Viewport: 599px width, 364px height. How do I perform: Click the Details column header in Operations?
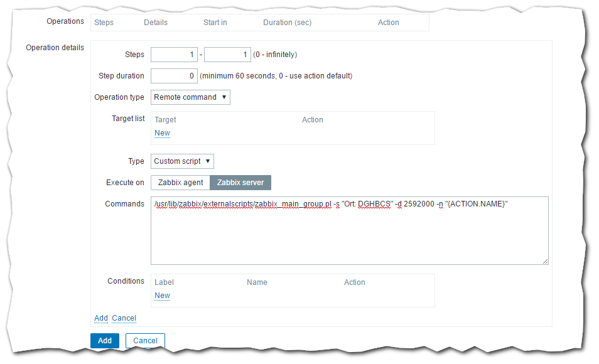pyautogui.click(x=156, y=23)
